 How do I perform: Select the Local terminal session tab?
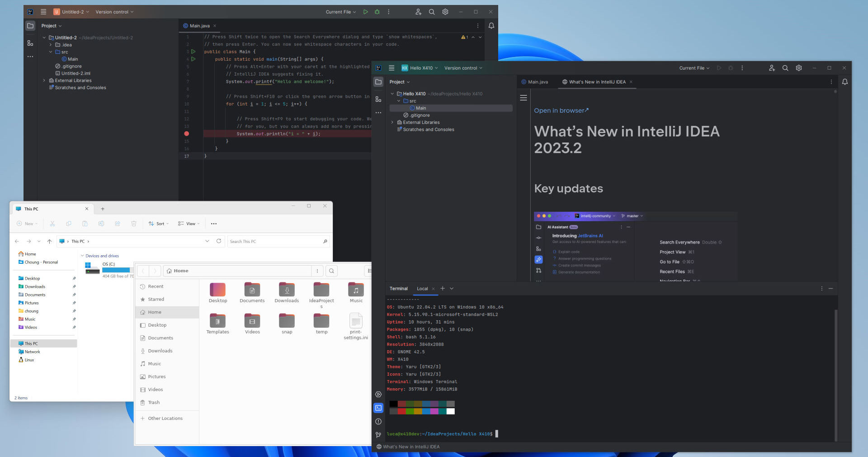pyautogui.click(x=422, y=289)
